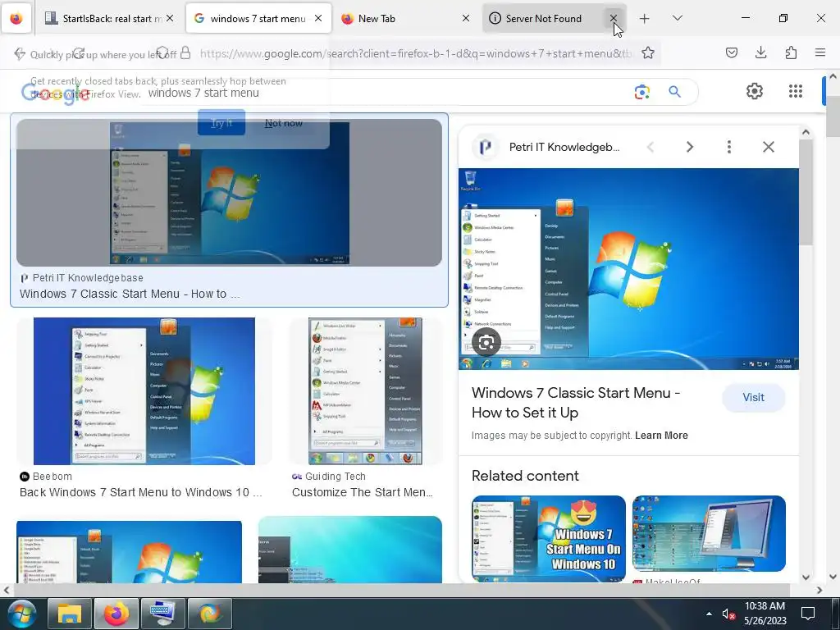Click the preview panel scrollbar thumb
840x630 pixels.
806,191
